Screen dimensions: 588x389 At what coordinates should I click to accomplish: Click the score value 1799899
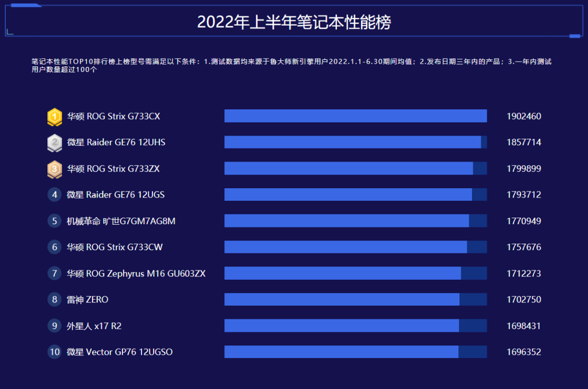tap(524, 169)
